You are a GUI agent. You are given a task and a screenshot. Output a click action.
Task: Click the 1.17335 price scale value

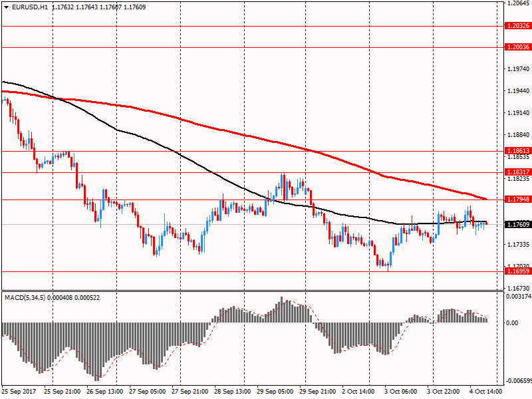(x=518, y=245)
